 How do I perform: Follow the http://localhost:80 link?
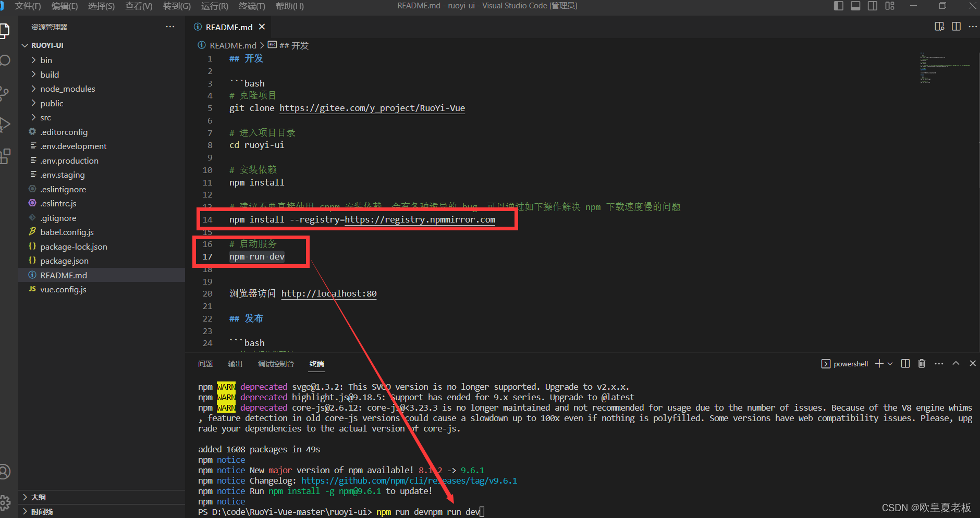coord(329,293)
